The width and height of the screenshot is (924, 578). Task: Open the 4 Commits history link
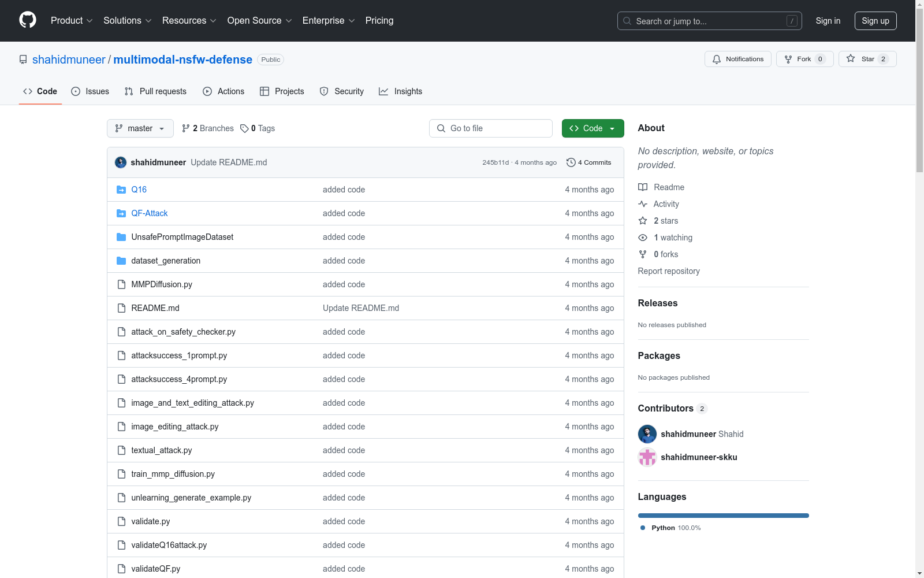(589, 162)
